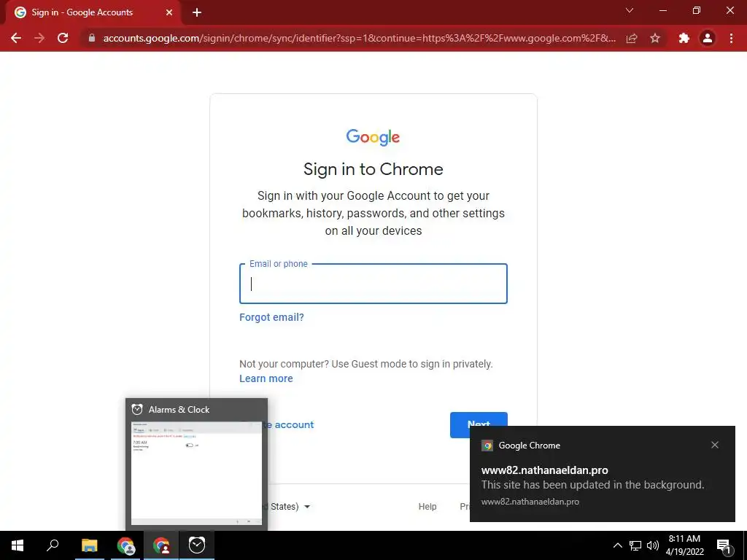
Task: Open the Windows Start menu
Action: click(x=18, y=545)
